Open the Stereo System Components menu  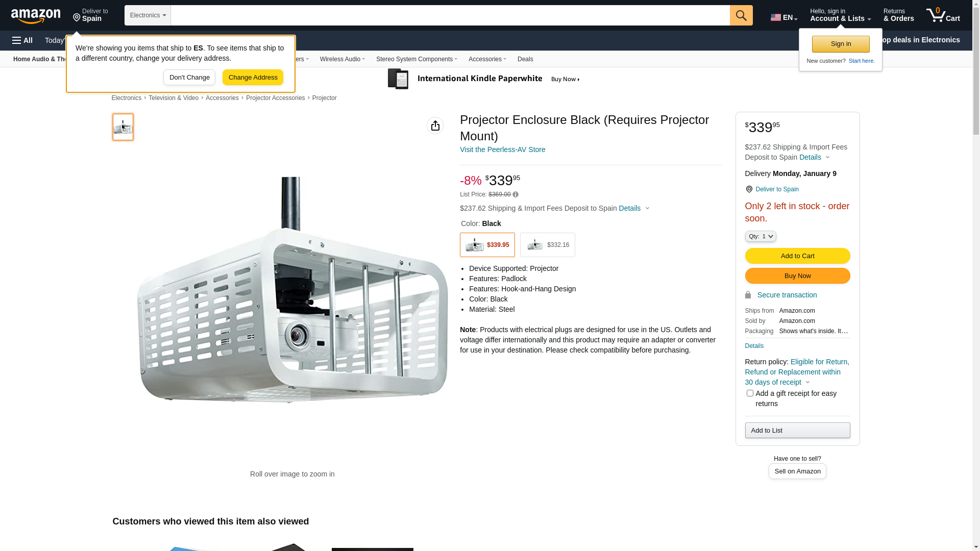pyautogui.click(x=416, y=59)
